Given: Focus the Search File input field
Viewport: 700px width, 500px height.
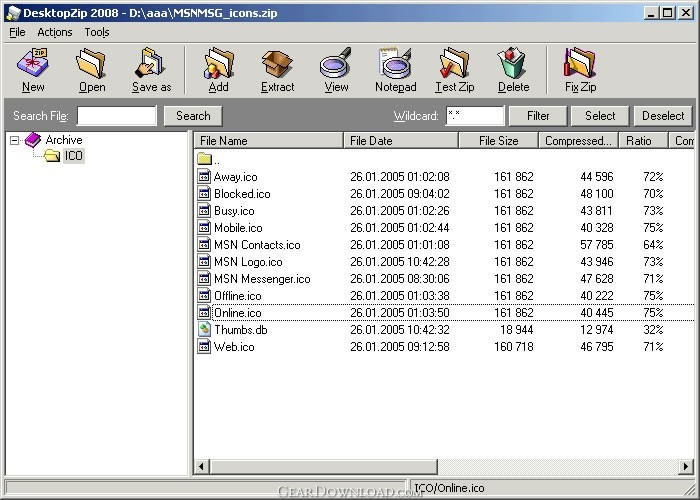Looking at the screenshot, I should click(117, 116).
